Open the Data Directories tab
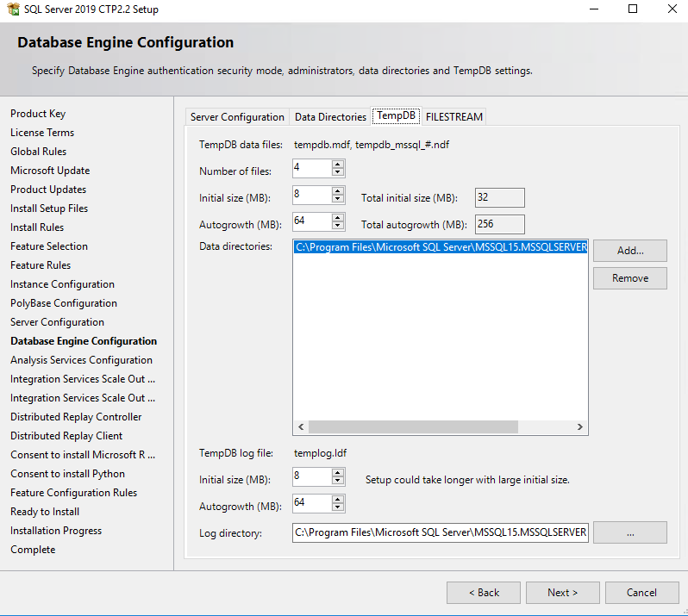Screen dimensions: 688x616 click(330, 117)
